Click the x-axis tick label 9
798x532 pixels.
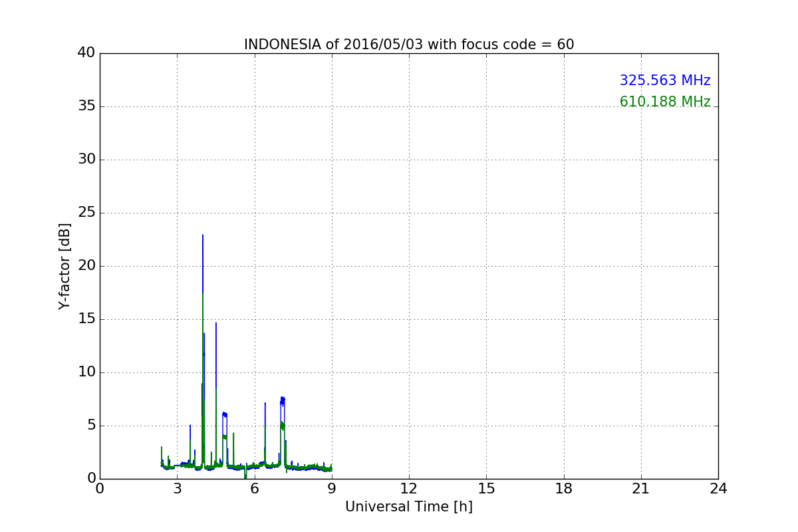pos(332,488)
